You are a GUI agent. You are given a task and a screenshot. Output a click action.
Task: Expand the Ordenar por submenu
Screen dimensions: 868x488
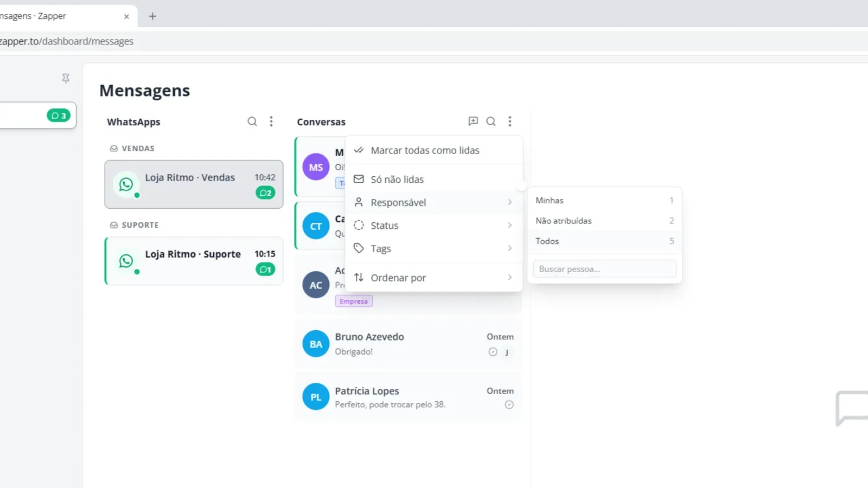(434, 278)
